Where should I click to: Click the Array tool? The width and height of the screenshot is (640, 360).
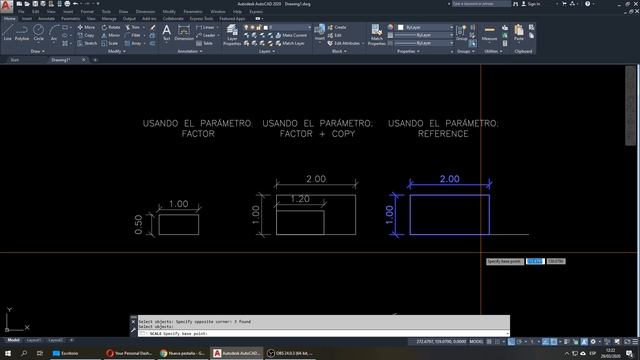click(133, 43)
